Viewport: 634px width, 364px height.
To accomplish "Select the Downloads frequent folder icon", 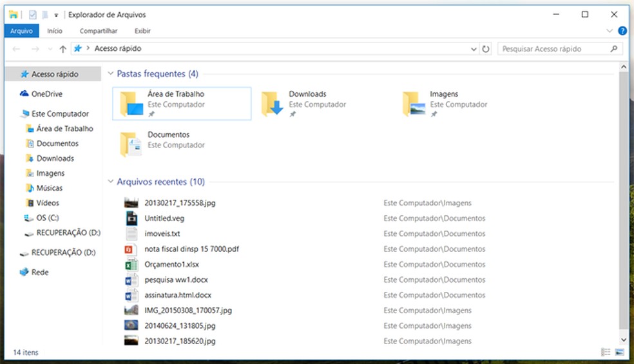I will [x=273, y=104].
